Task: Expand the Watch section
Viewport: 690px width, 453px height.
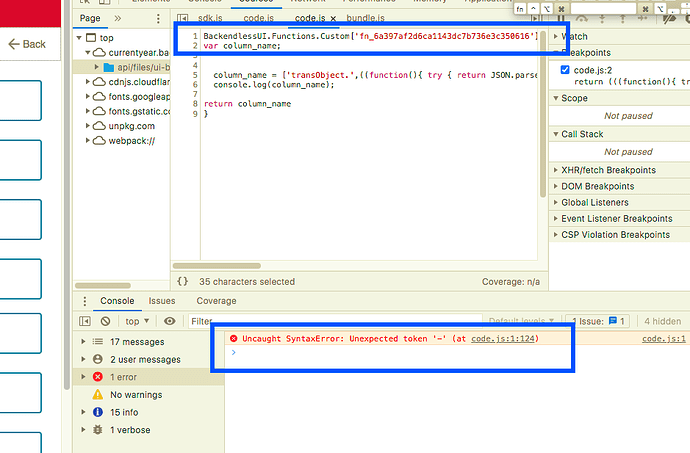Action: click(555, 37)
